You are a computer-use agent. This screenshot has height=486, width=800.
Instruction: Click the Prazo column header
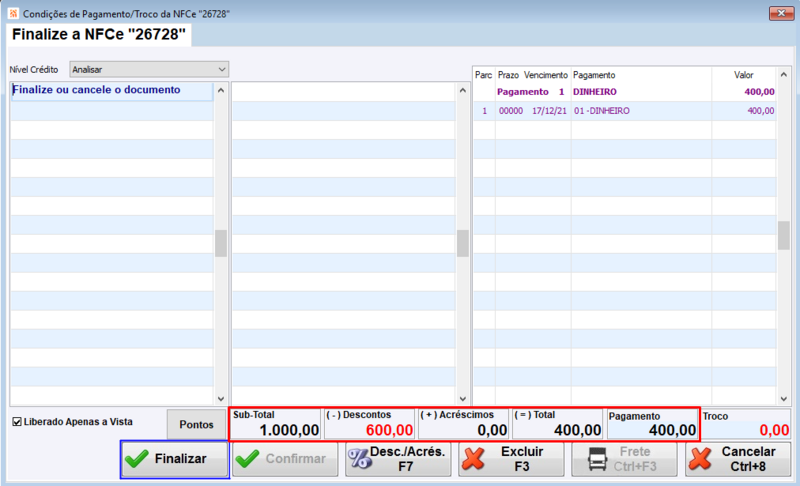[508, 75]
